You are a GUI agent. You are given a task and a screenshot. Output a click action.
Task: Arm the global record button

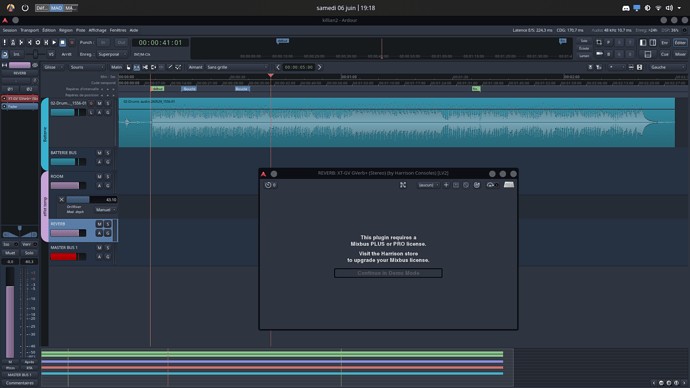tap(72, 43)
